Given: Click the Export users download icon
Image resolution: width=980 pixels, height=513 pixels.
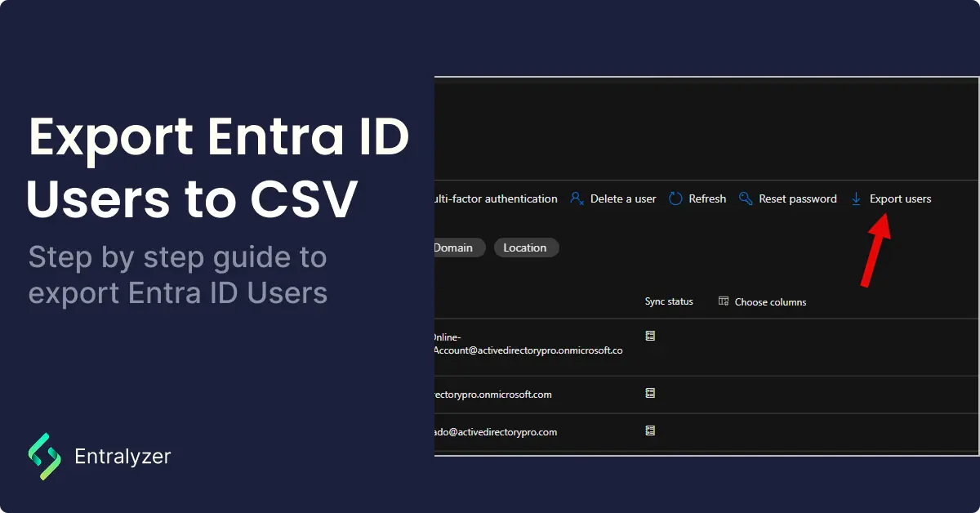Looking at the screenshot, I should 856,199.
